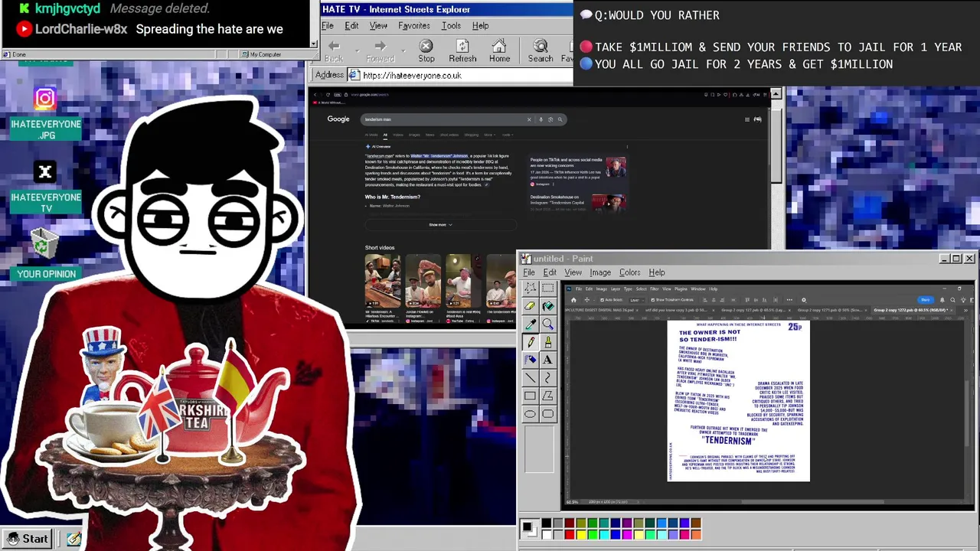Select the Curve tool in Paint
980x551 pixels.
pos(547,378)
